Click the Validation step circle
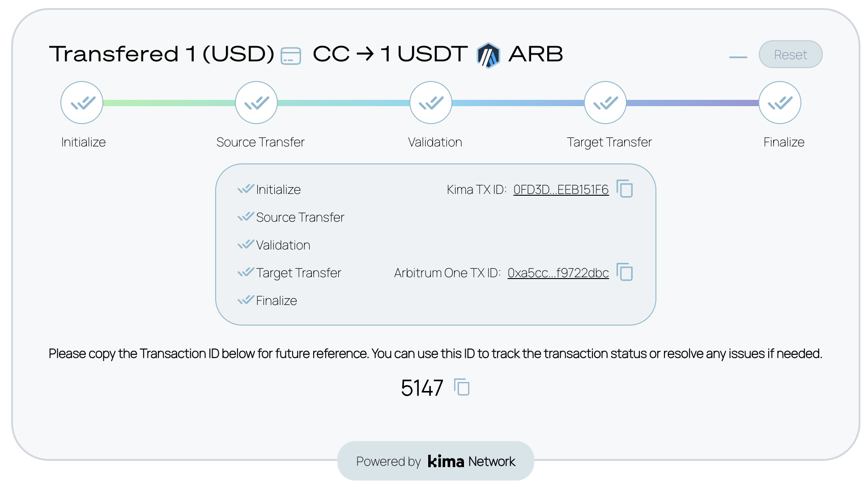This screenshot has width=868, height=485. tap(431, 103)
